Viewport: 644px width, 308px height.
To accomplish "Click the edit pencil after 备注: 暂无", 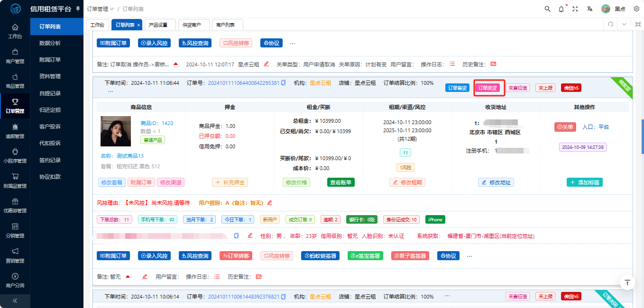I will click(x=145, y=277).
